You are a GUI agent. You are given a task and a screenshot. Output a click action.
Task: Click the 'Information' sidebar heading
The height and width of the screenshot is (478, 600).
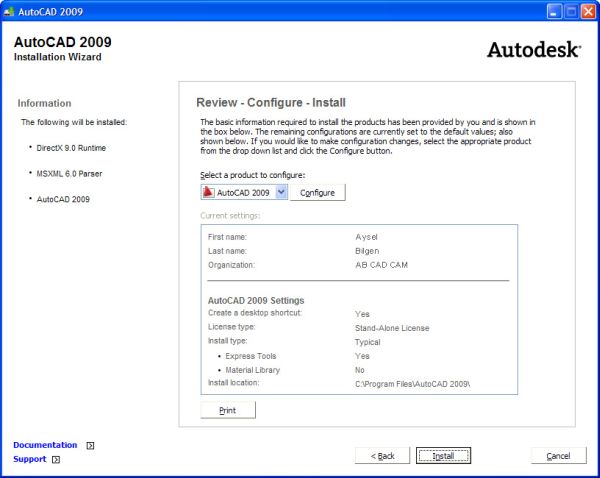pyautogui.click(x=44, y=103)
